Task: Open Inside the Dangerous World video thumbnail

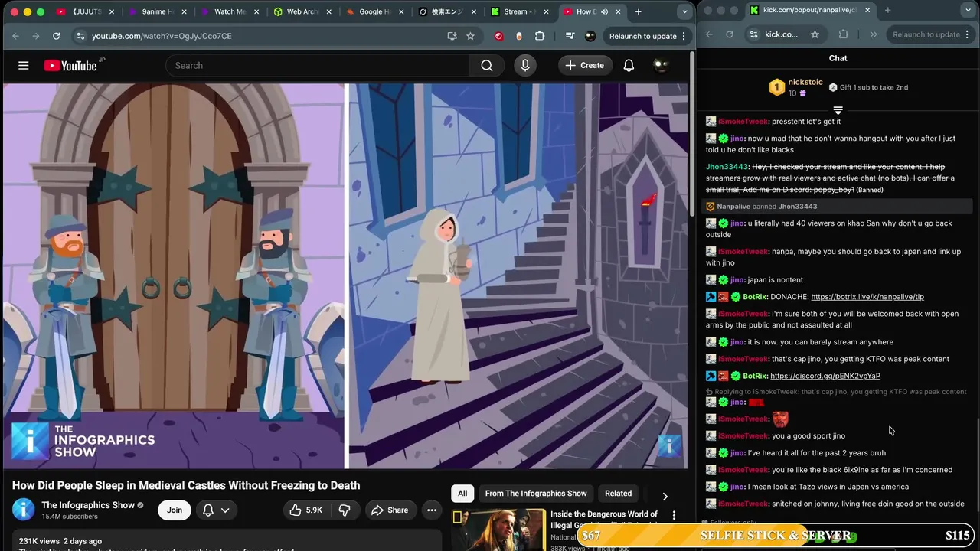Action: (497, 530)
